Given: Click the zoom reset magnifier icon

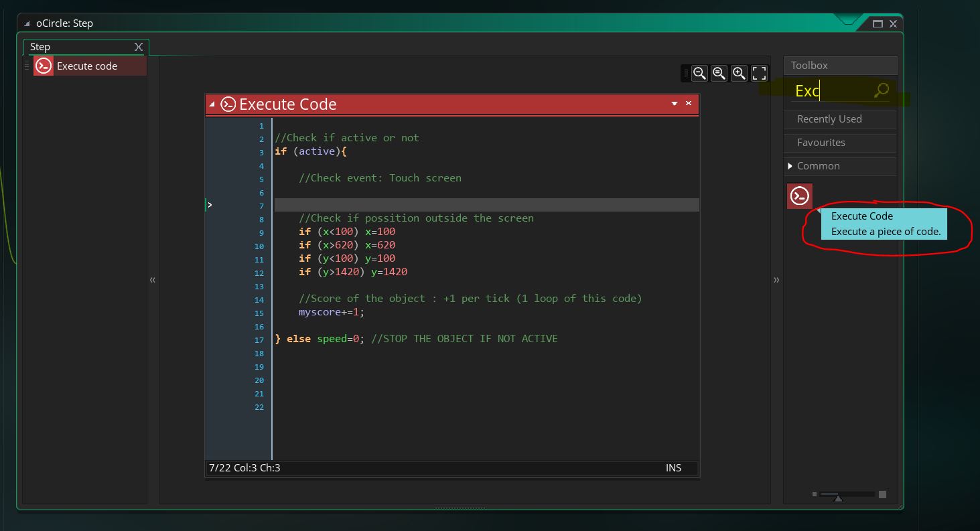Looking at the screenshot, I should 719,73.
